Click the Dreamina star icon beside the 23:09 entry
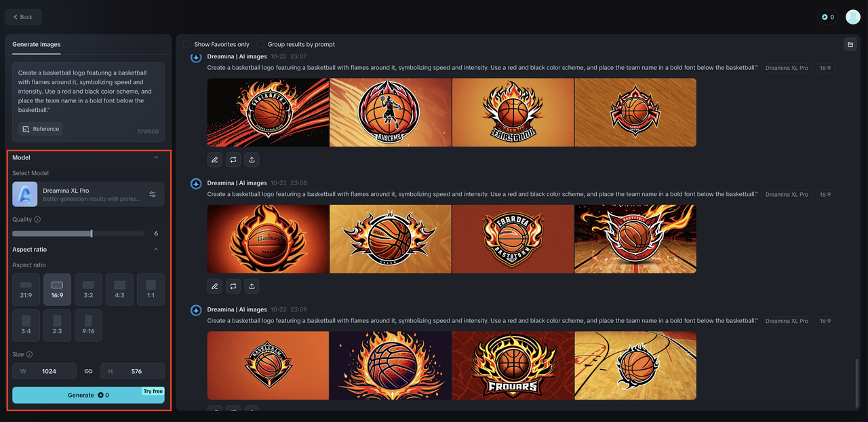Viewport: 868px width, 422px height. (196, 310)
